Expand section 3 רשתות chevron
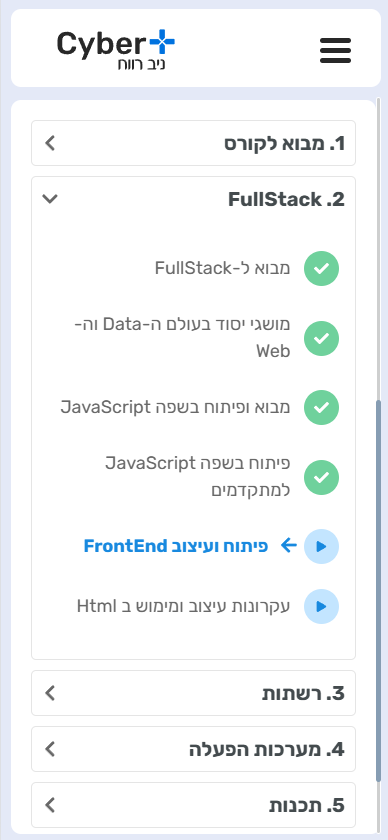 point(50,693)
